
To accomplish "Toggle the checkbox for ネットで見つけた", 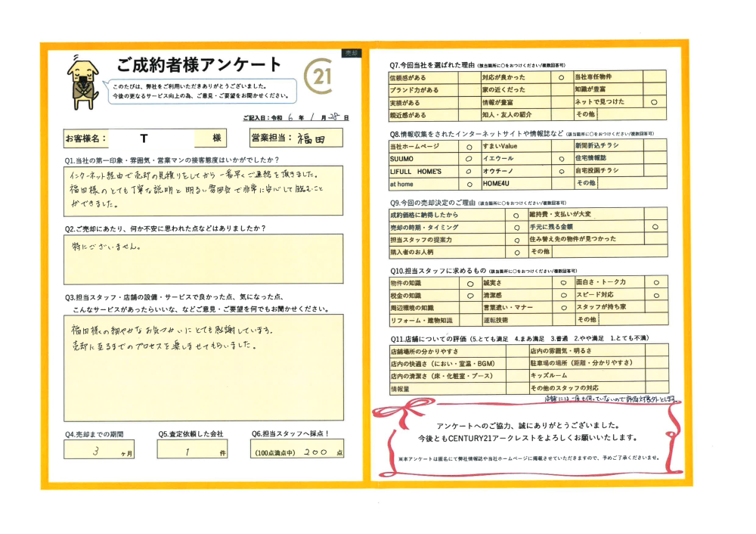I will click(654, 101).
